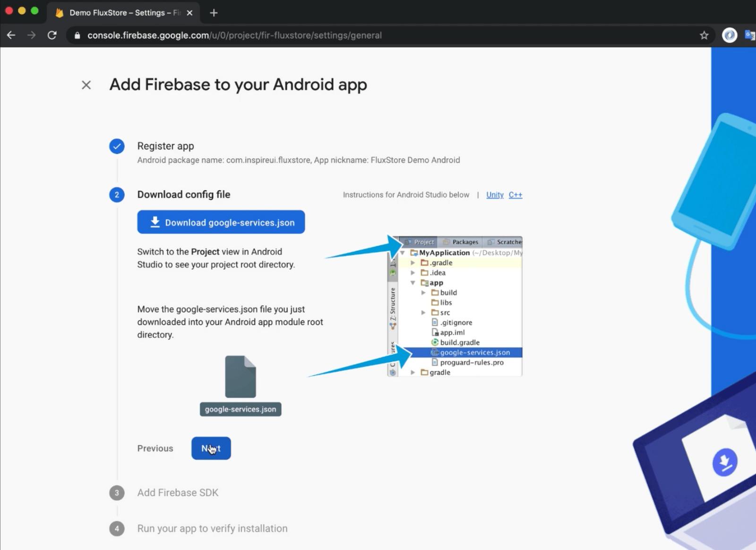Screen dimensions: 756x550
Task: Click the Download config file heading
Action: [x=184, y=195]
